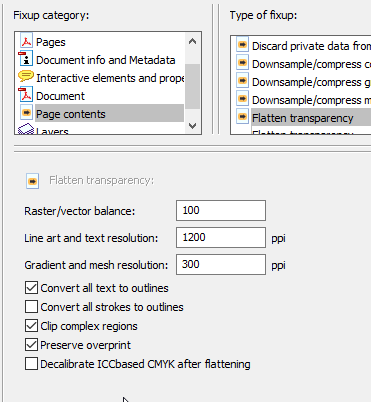Click the Gradient and mesh resolution field
This screenshot has height=402, width=371.
[x=221, y=264]
